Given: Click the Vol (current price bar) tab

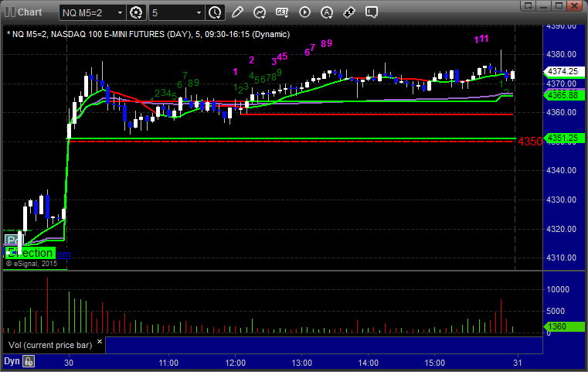Looking at the screenshot, I should point(50,345).
